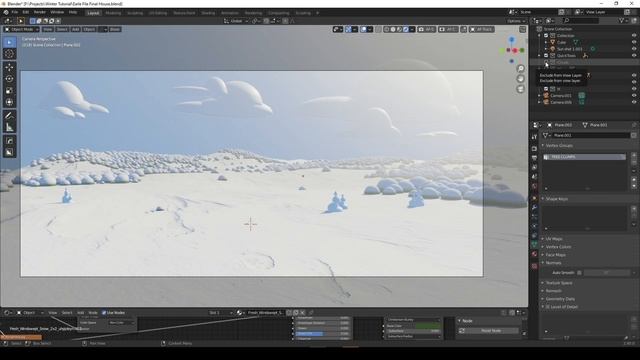Switch to the Modeling workspace tab
Viewport: 640px width, 360px height.
[113, 13]
